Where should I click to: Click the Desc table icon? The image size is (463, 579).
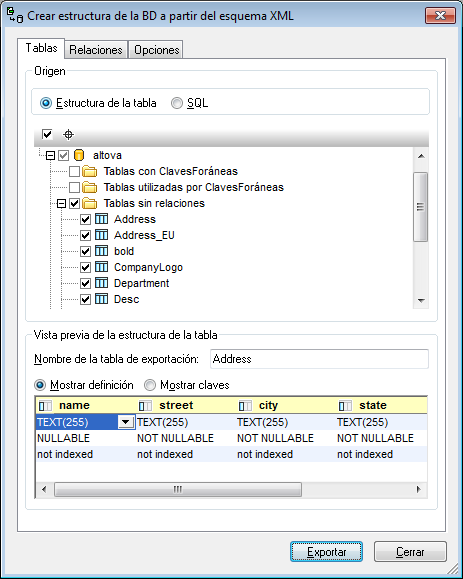click(x=102, y=299)
